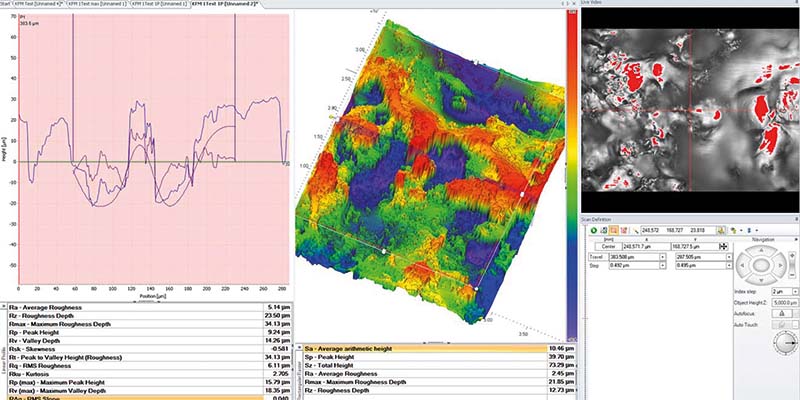This screenshot has height=400, width=800.
Task: Click the move-to-center crosshair arrows icon
Action: click(x=723, y=246)
